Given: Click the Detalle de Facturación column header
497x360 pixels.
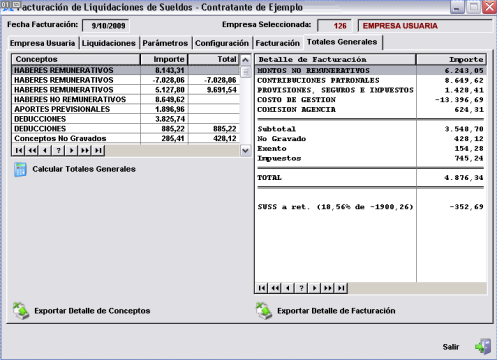Looking at the screenshot, I should click(x=336, y=60).
